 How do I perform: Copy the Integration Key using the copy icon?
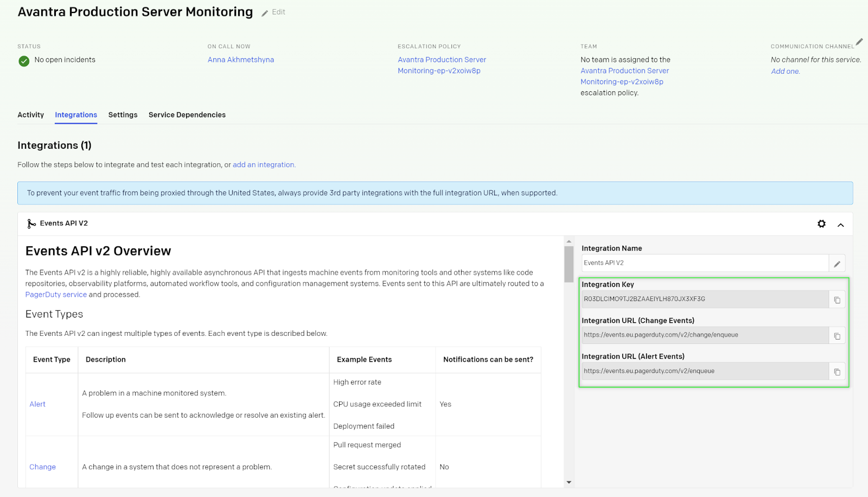coord(837,299)
